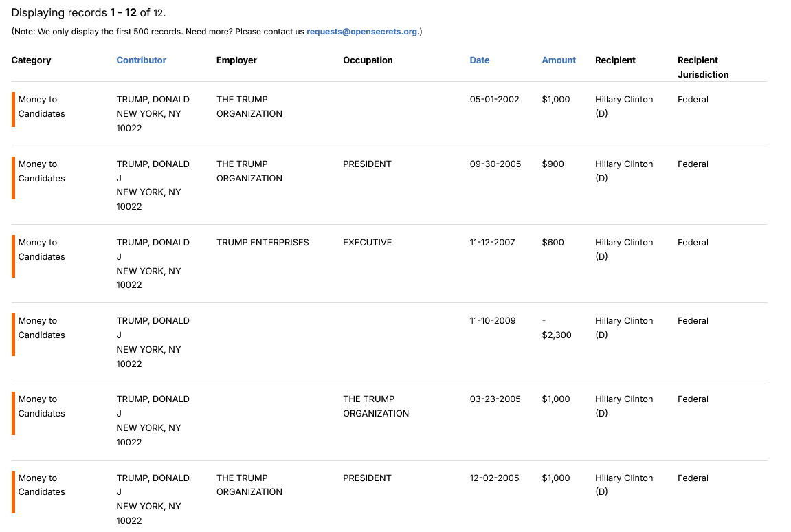Select the date 09-30-2005
The height and width of the screenshot is (532, 791).
(495, 164)
